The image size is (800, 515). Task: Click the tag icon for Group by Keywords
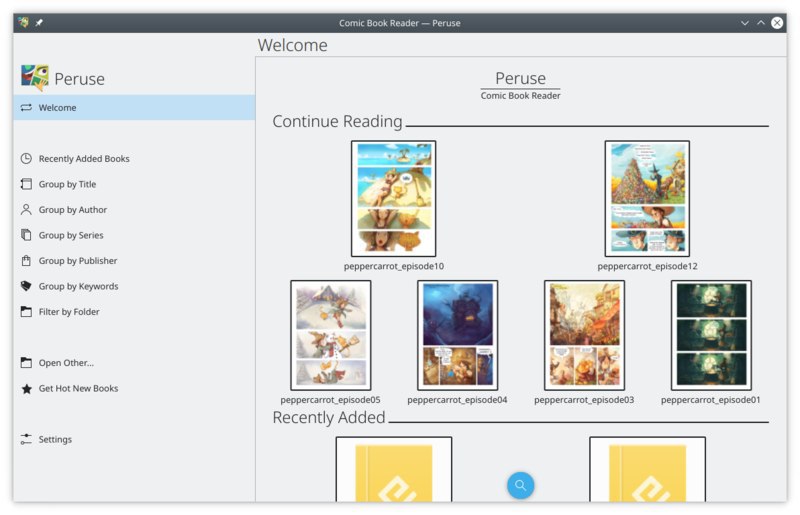click(26, 286)
